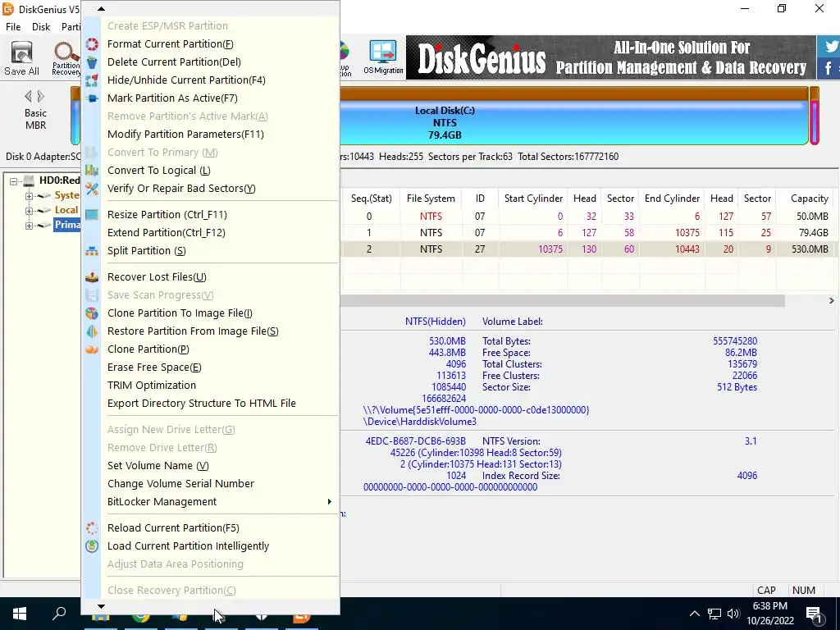Click the Save All toolbar icon
The width and height of the screenshot is (840, 630).
coord(21,58)
